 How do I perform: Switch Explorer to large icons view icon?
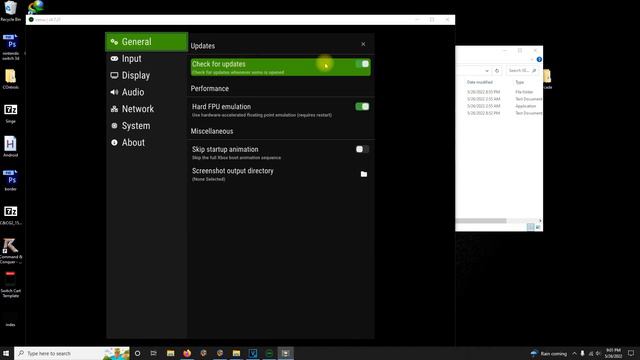538,227
